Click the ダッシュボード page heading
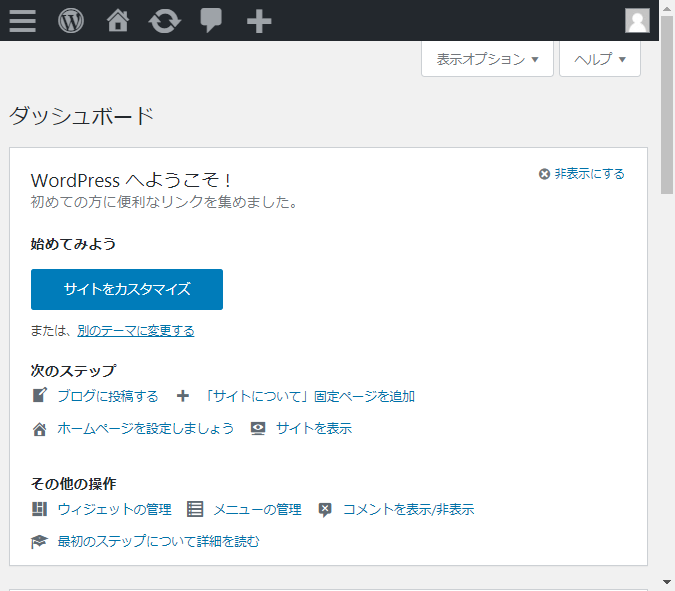The height and width of the screenshot is (591, 675). 81,116
